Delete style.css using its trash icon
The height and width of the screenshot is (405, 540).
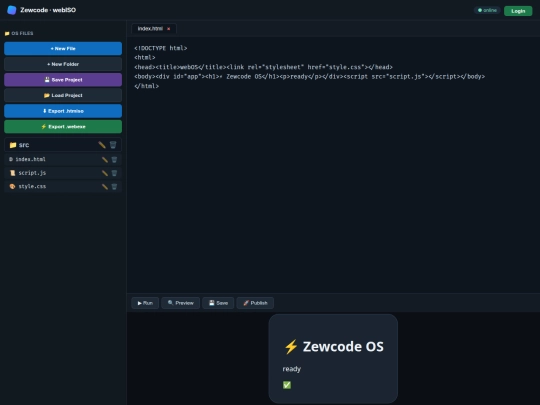(114, 186)
